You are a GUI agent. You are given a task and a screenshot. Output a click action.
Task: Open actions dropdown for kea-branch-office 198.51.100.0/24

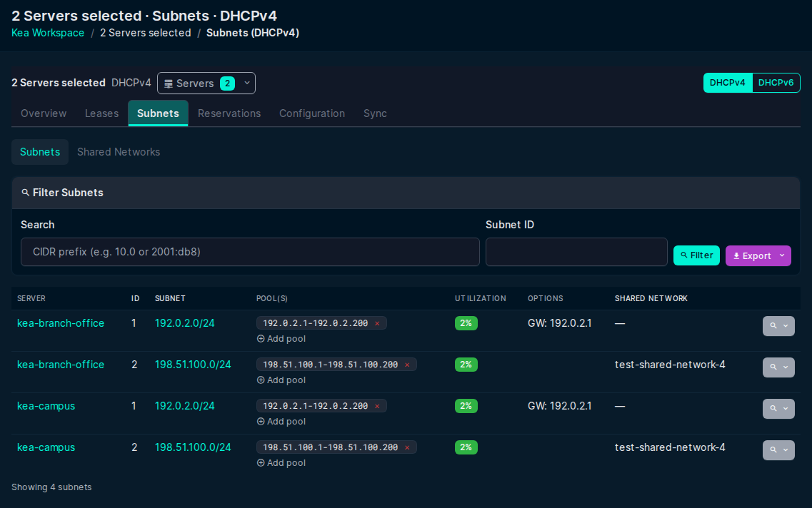[x=778, y=367]
